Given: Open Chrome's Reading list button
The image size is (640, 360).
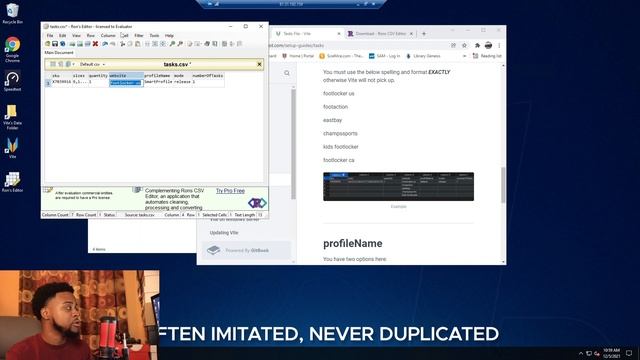Looking at the screenshot, I should (x=487, y=56).
